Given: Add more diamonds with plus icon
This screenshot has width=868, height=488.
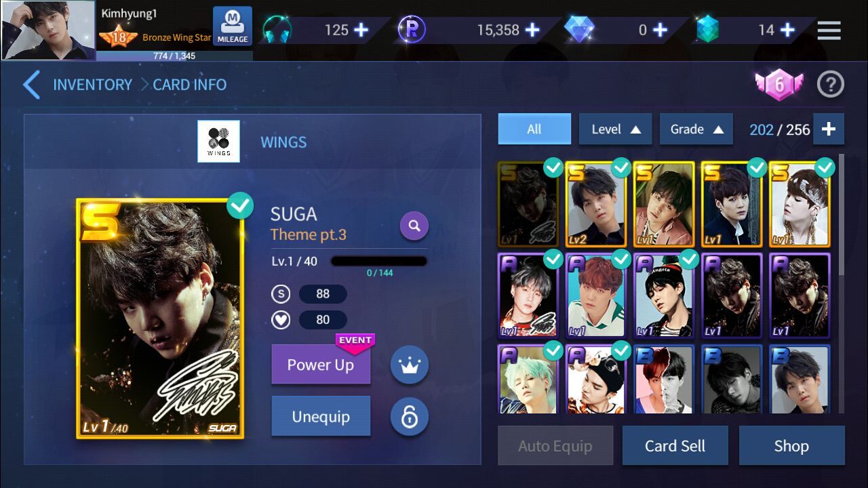Looking at the screenshot, I should pos(660,30).
